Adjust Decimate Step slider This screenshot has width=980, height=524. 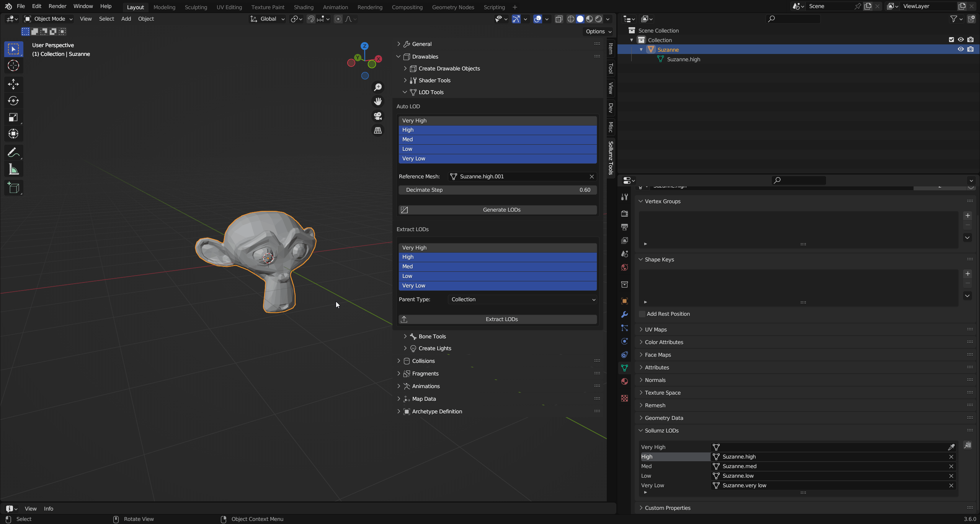point(498,190)
